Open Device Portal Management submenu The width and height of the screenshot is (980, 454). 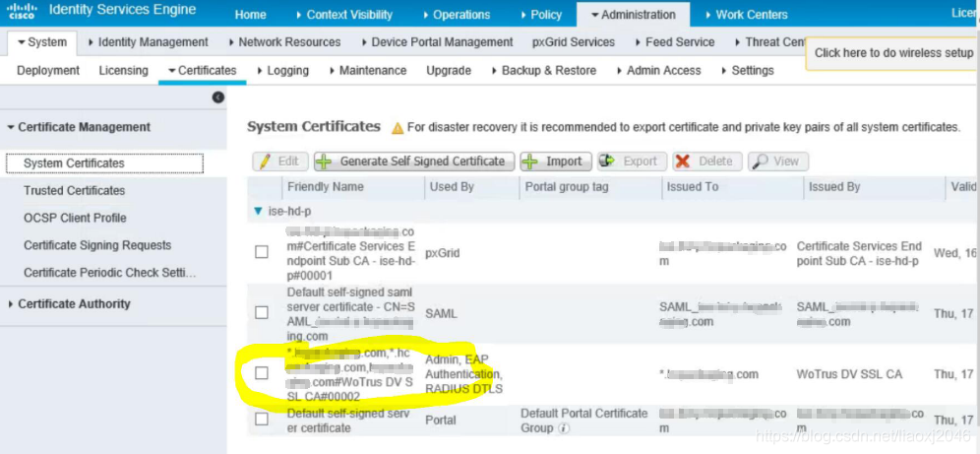pyautogui.click(x=437, y=42)
